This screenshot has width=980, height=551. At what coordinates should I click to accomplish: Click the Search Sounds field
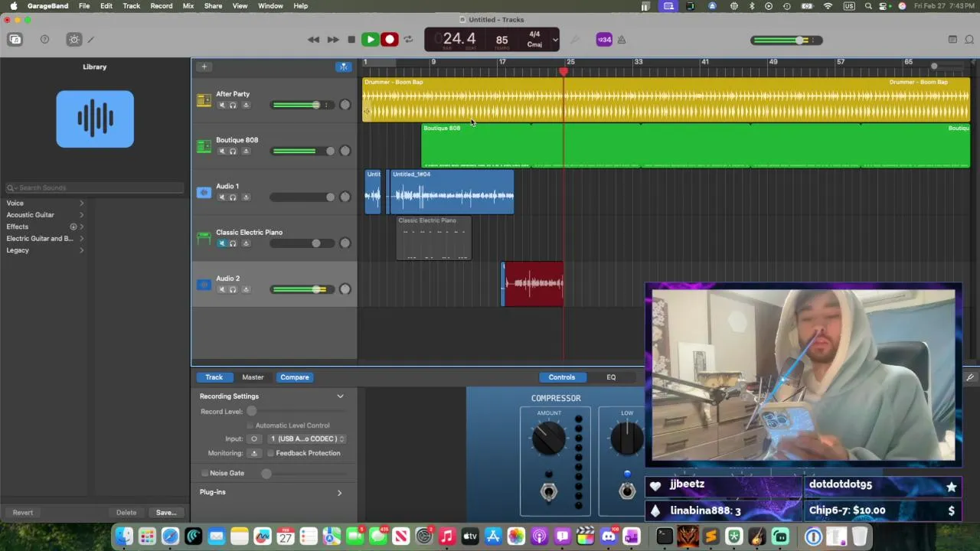pyautogui.click(x=94, y=187)
